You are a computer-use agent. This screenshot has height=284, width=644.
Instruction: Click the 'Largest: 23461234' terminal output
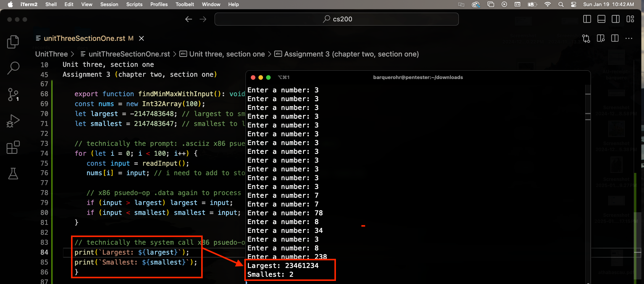pos(283,266)
